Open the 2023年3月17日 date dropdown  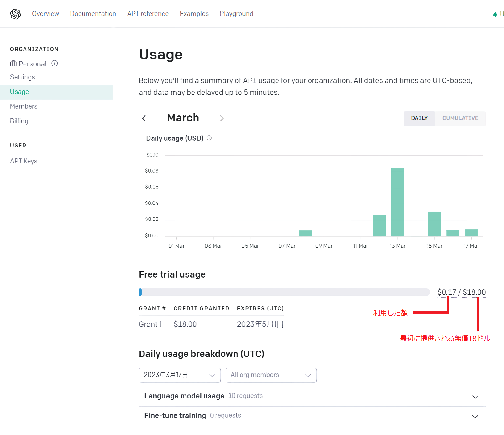click(179, 375)
